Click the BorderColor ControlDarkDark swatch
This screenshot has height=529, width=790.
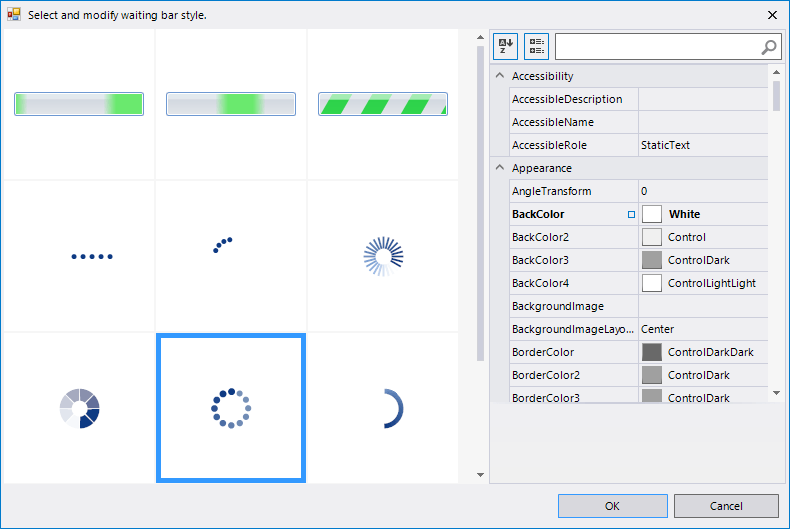[x=652, y=352]
